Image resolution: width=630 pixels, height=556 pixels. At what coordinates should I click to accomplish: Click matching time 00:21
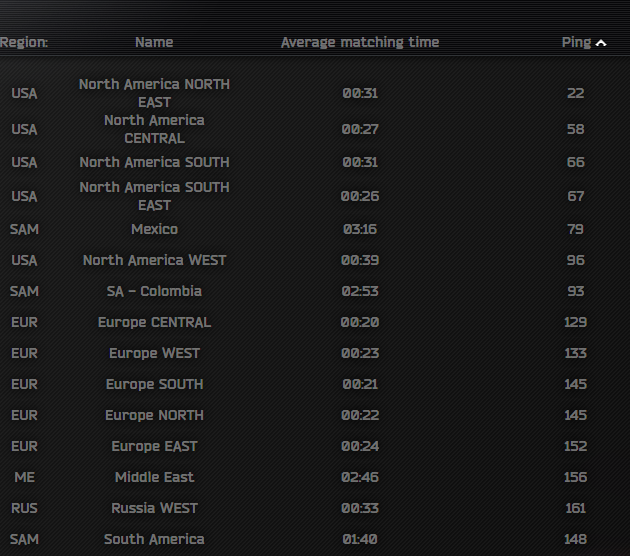tap(360, 384)
